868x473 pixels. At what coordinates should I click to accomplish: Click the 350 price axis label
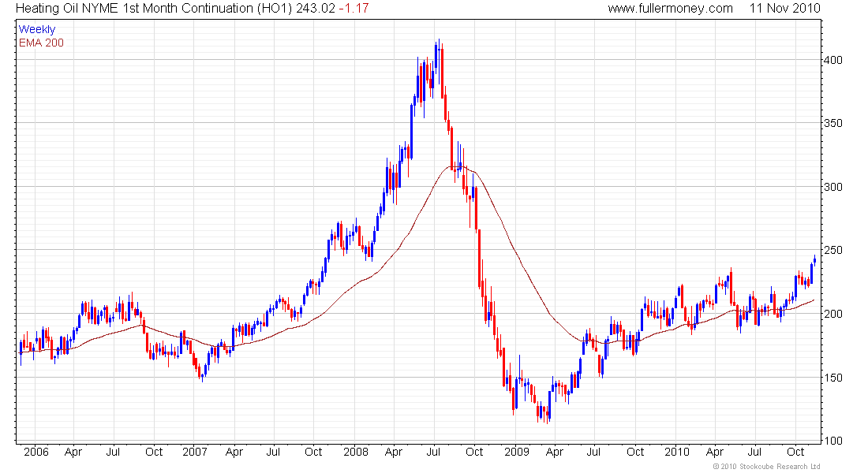click(x=832, y=123)
